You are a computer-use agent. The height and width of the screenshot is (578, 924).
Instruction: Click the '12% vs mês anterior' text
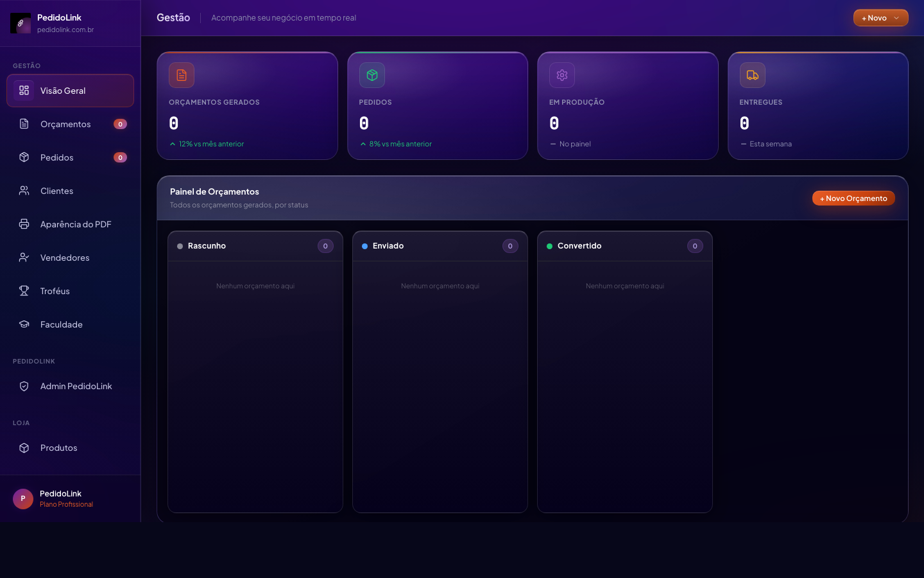(211, 144)
